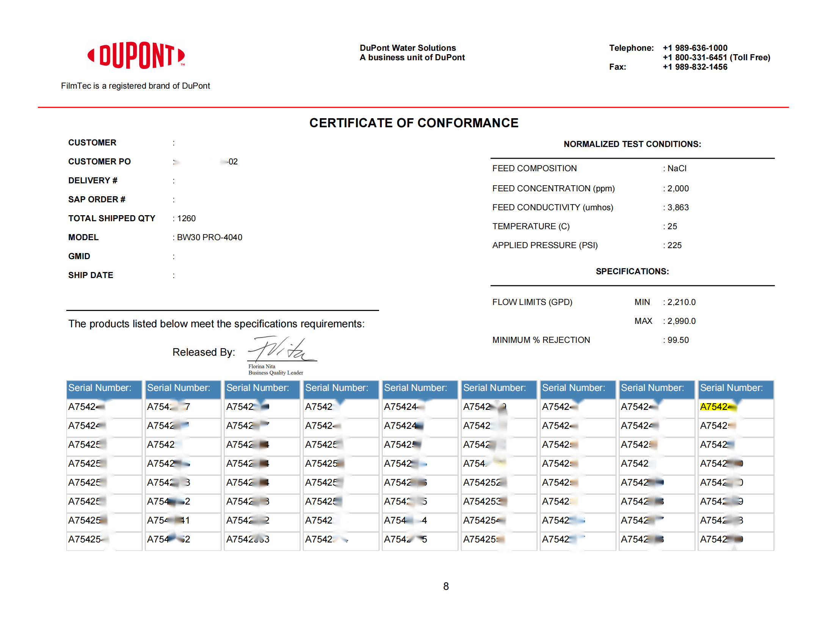
Task: Click the 'Telephone:' label
Action: [631, 48]
